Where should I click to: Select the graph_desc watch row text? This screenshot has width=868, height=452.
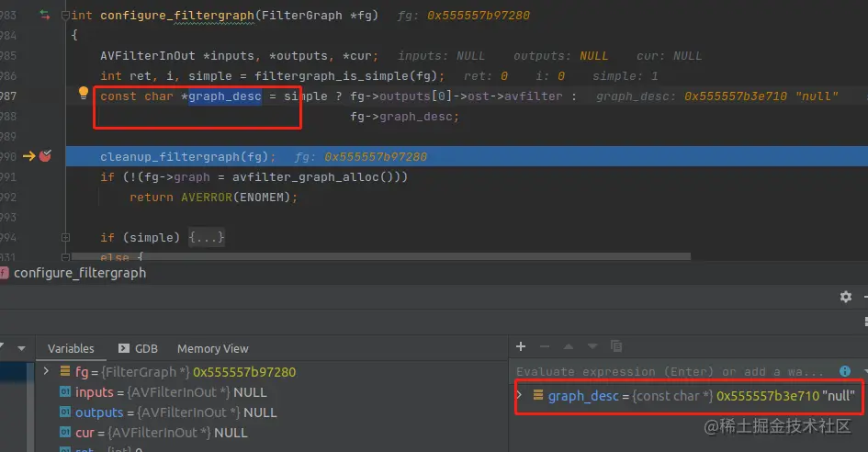(702, 396)
